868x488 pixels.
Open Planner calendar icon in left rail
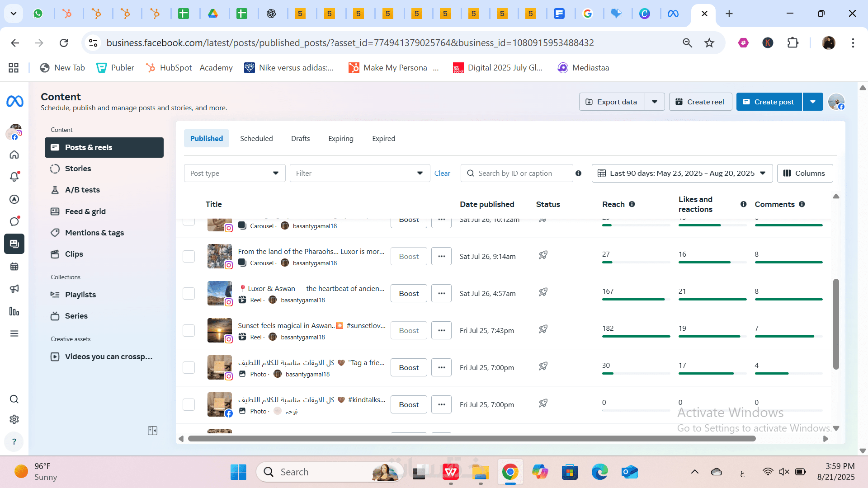point(14,266)
